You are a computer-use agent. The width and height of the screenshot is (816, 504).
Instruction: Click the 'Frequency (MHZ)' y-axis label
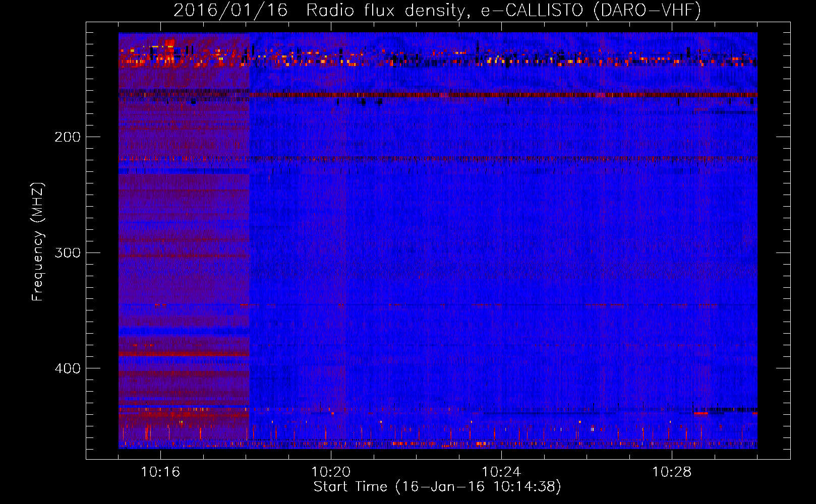pyautogui.click(x=38, y=241)
